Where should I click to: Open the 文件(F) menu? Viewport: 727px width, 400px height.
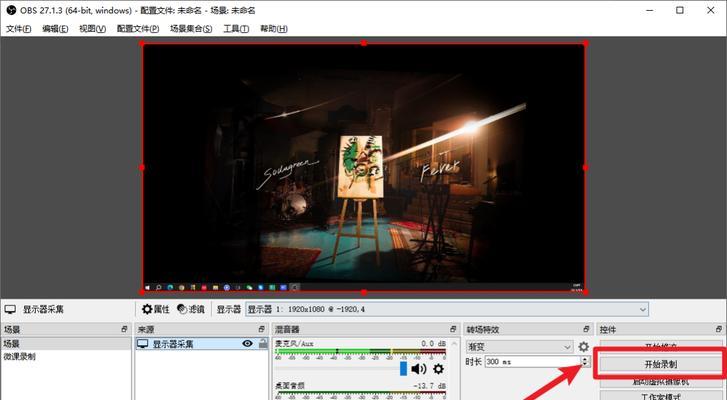tap(19, 29)
